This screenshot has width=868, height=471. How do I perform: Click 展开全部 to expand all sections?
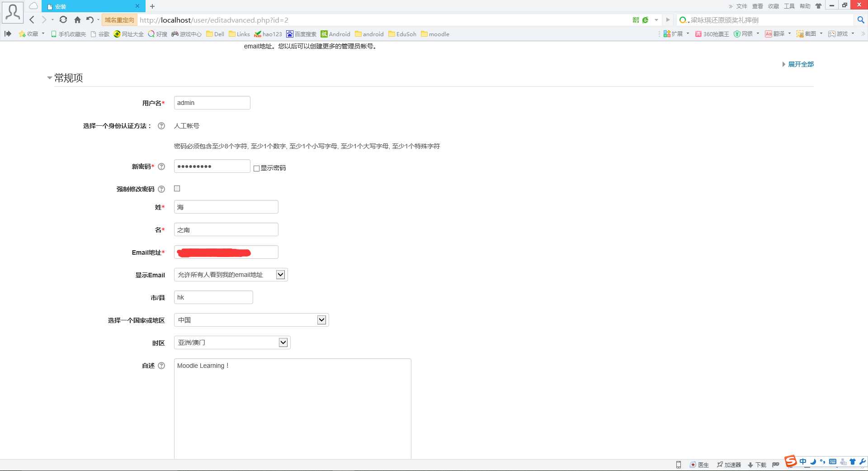pyautogui.click(x=801, y=64)
